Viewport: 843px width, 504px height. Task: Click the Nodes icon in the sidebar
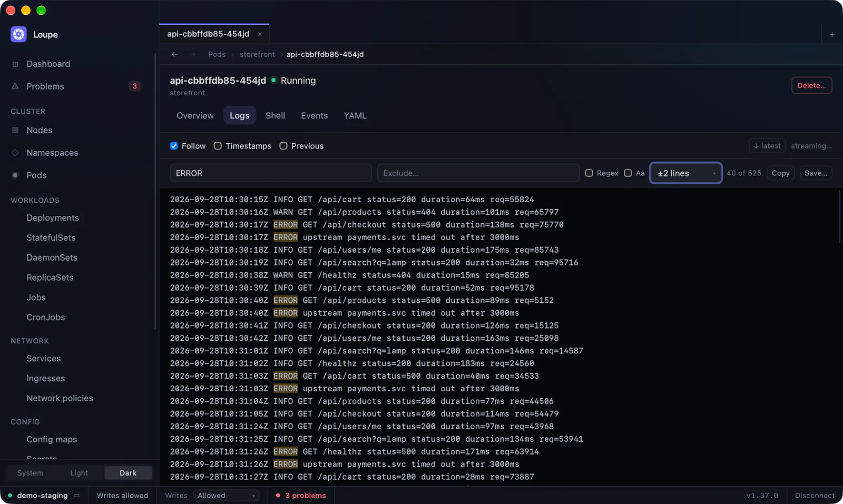[x=15, y=130]
